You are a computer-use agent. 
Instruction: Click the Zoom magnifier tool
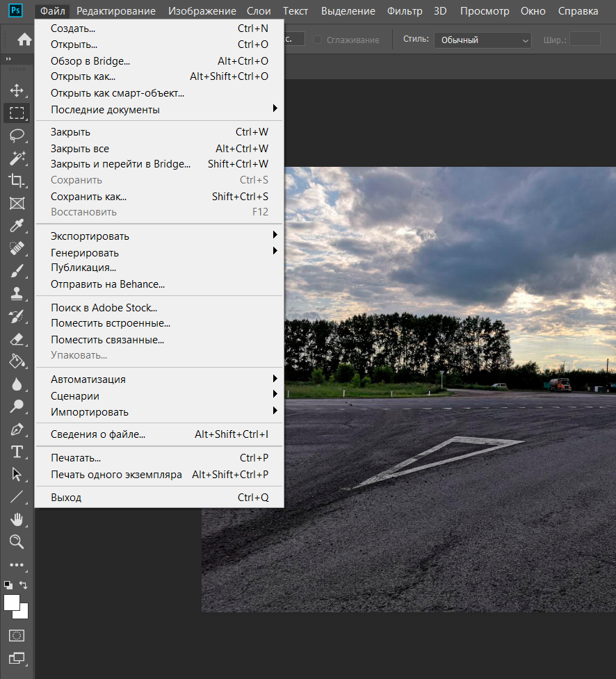pyautogui.click(x=17, y=542)
